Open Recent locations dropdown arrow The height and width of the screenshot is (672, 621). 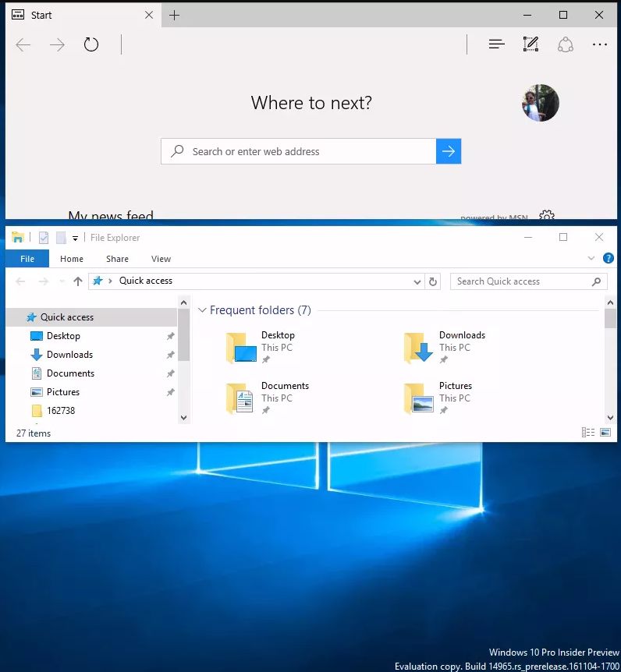(x=62, y=281)
